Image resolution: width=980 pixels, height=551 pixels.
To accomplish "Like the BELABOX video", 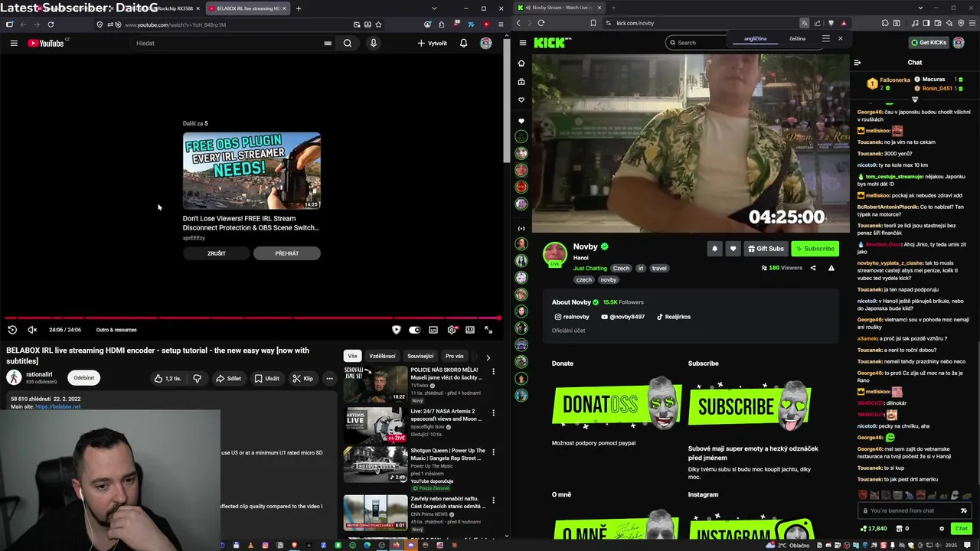I will click(x=168, y=378).
